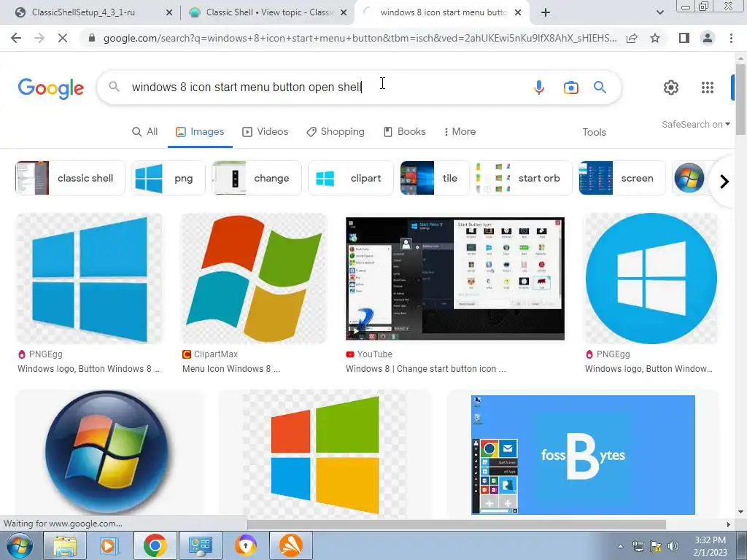This screenshot has height=560, width=747.
Task: Open the Chrome profile avatar
Action: pos(708,38)
